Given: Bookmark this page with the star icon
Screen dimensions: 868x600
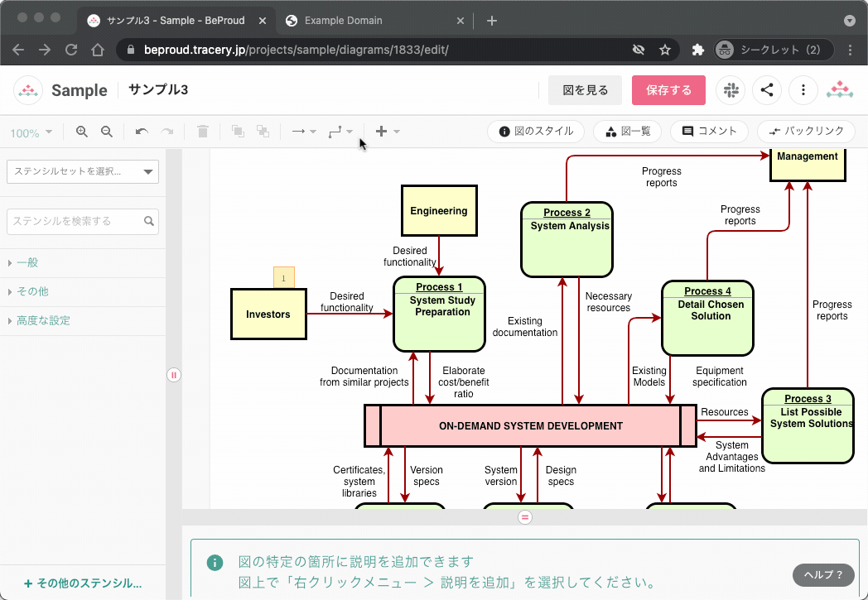Looking at the screenshot, I should click(664, 50).
